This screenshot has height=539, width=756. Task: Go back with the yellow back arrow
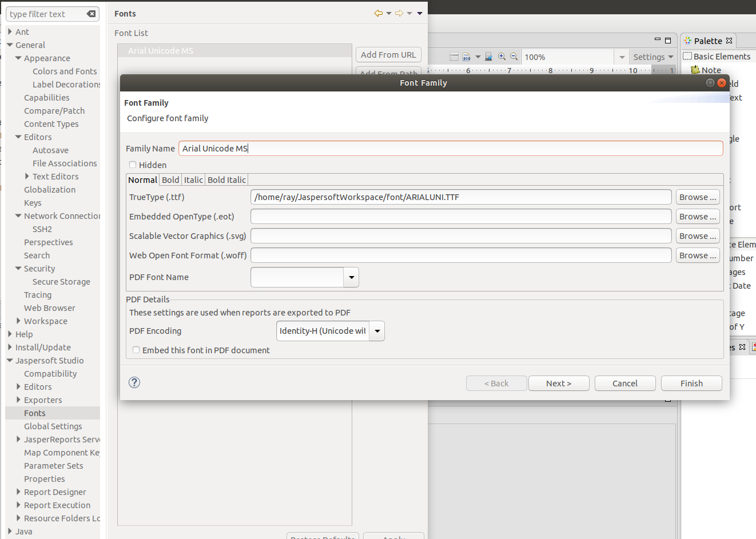coord(379,13)
